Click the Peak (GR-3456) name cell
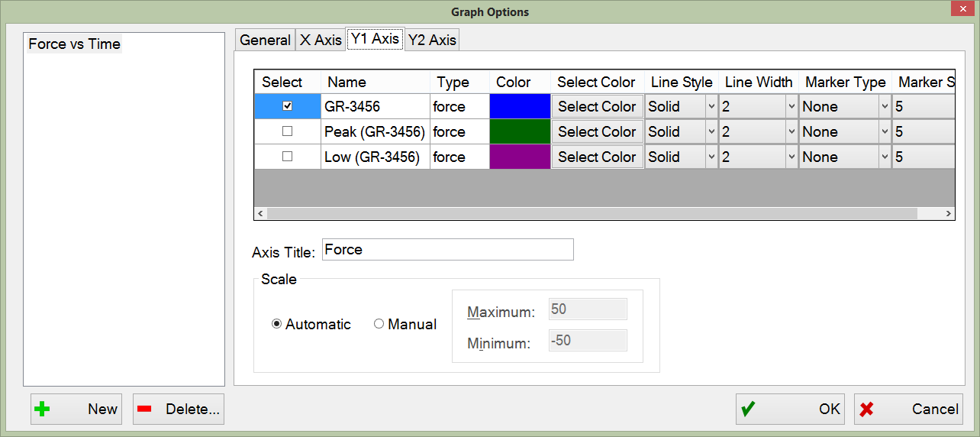The height and width of the screenshot is (437, 980). coord(376,131)
